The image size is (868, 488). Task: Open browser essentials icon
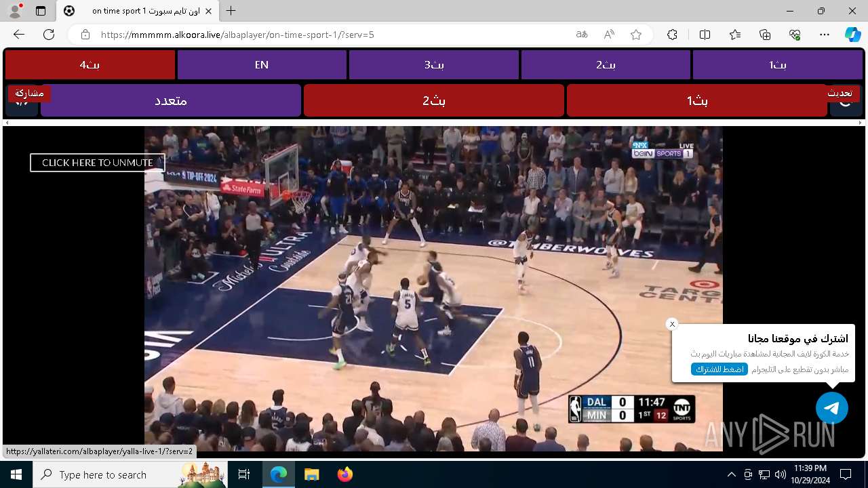tap(795, 35)
